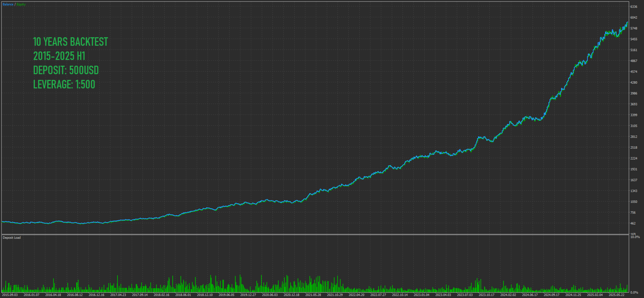Click the 0.0% deposit load scale label
Viewport: 644px width, 298px height.
click(634, 293)
